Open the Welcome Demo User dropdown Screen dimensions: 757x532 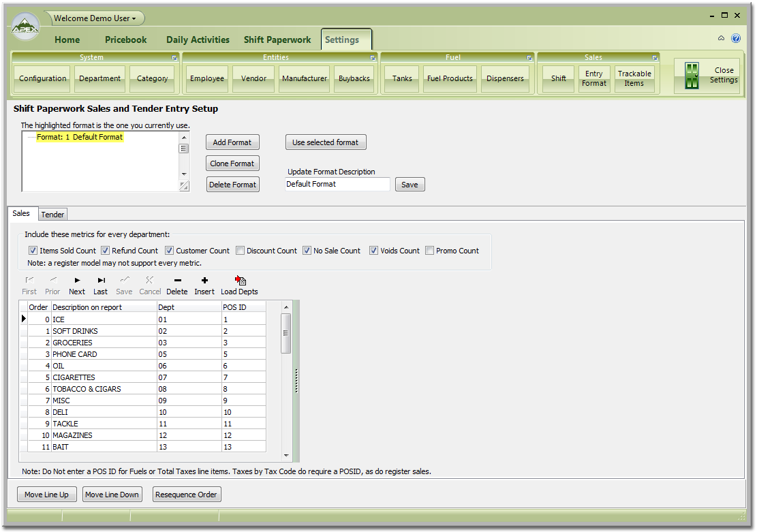pos(95,18)
